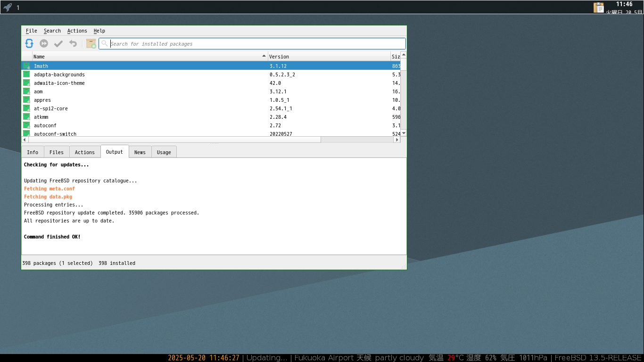Screen dimensions: 644x362
Task: Click the status icon beside autoconf version 2.72
Action: coord(26,125)
